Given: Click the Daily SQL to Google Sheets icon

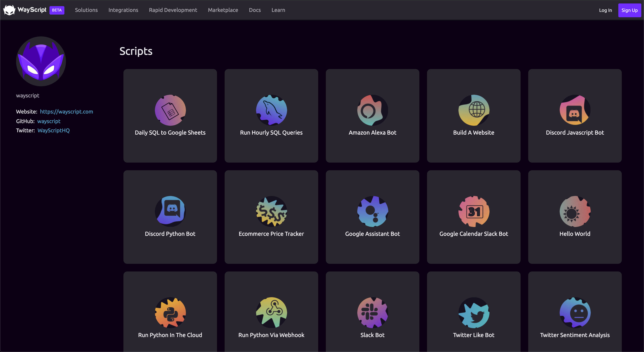Looking at the screenshot, I should [x=170, y=110].
